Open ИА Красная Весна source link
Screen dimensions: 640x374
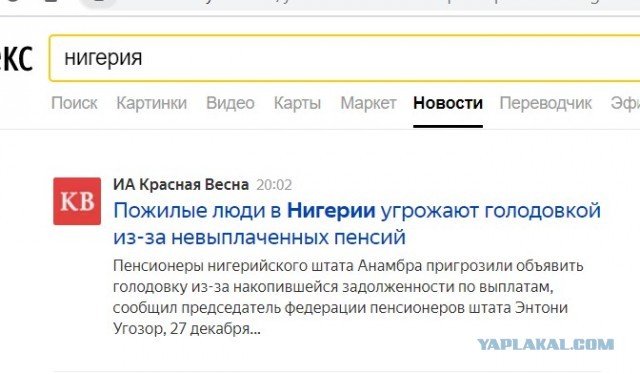click(181, 185)
